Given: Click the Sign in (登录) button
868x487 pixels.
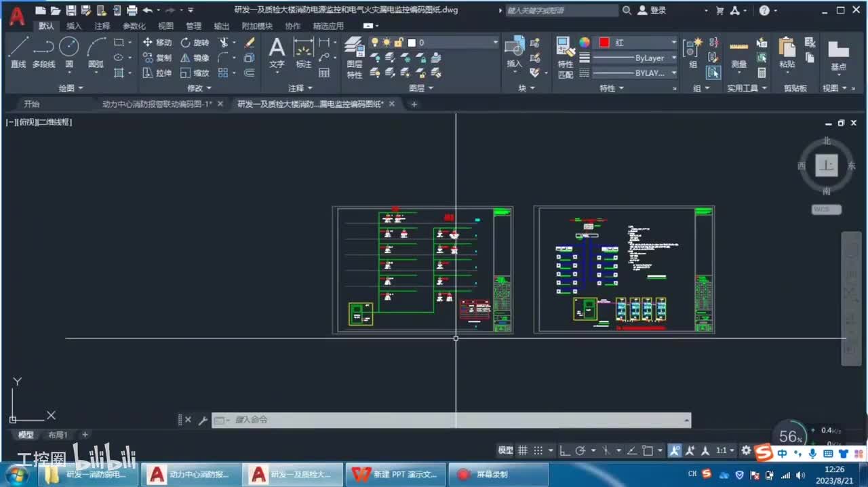Looking at the screenshot, I should tap(653, 10).
